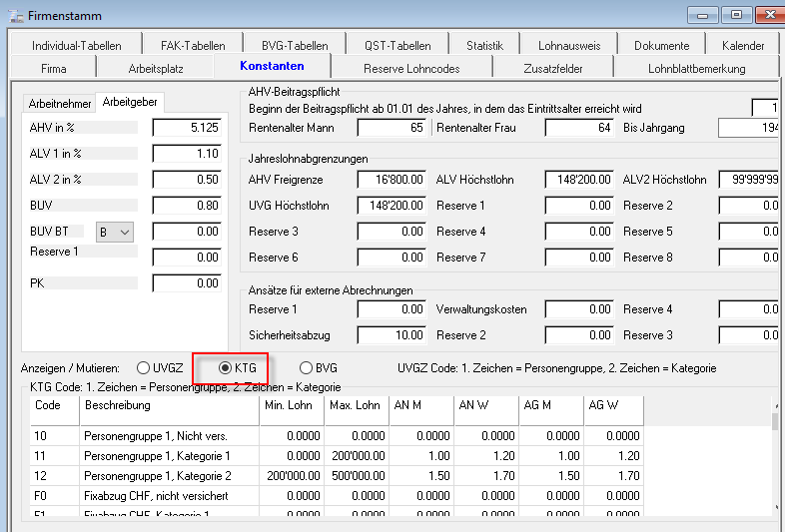Image resolution: width=785 pixels, height=532 pixels.
Task: Select the KTG radio button
Action: [x=226, y=368]
